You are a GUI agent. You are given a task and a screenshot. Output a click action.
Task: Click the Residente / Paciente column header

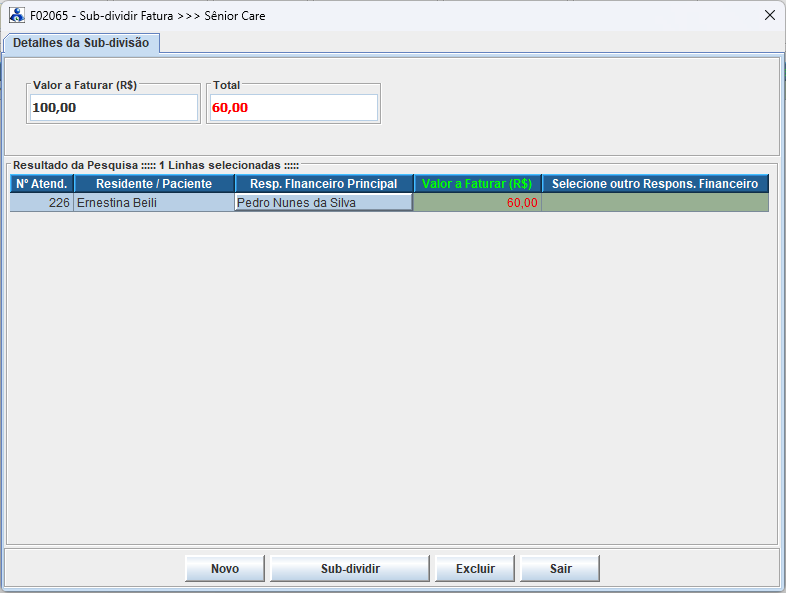click(154, 184)
